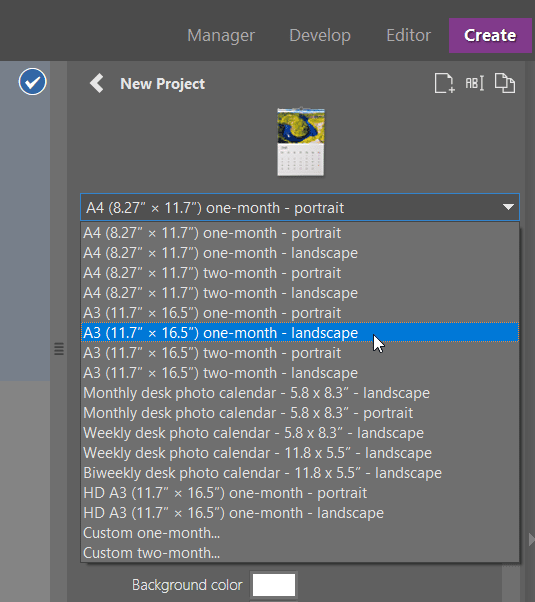The width and height of the screenshot is (535, 602).
Task: Click the text rename icon
Action: coord(475,83)
